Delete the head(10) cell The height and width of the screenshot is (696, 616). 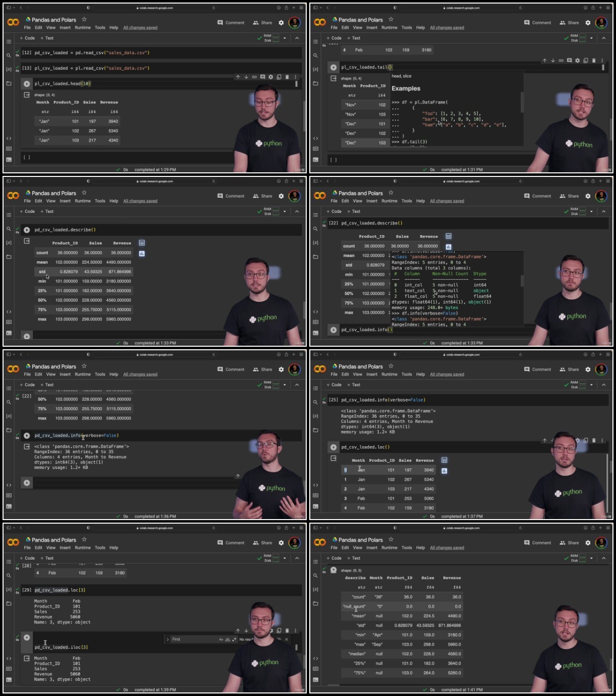click(287, 77)
